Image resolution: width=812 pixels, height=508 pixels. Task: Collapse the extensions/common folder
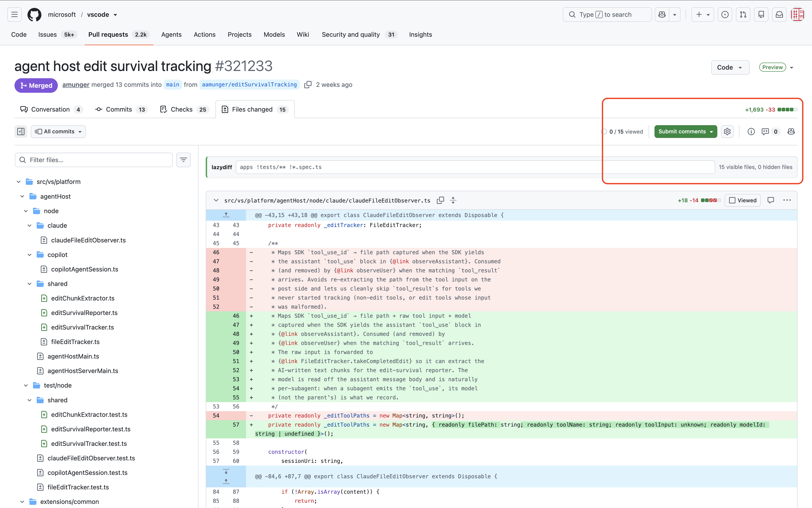pyautogui.click(x=22, y=502)
